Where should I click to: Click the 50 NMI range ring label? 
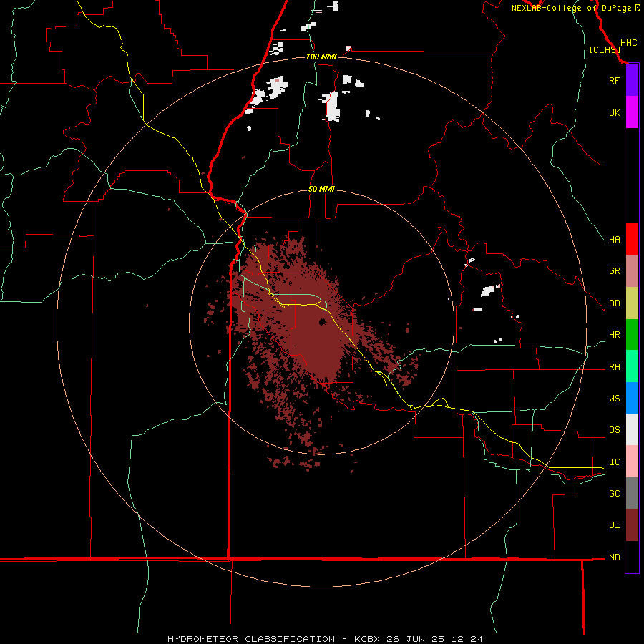[321, 189]
